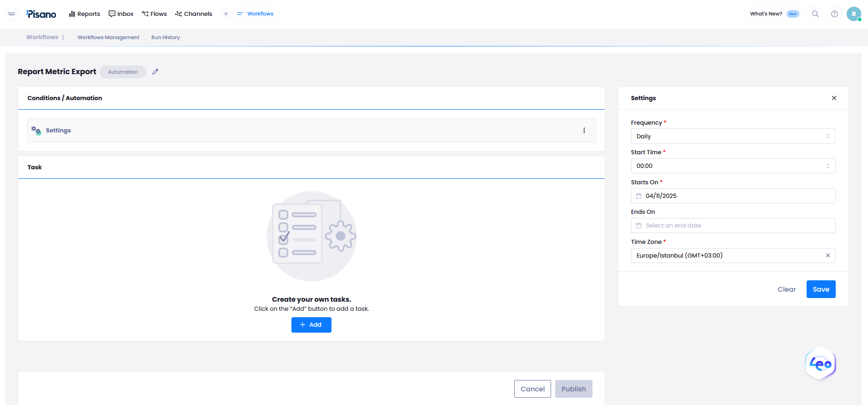Click the Save button
This screenshot has height=405, width=868.
(821, 289)
